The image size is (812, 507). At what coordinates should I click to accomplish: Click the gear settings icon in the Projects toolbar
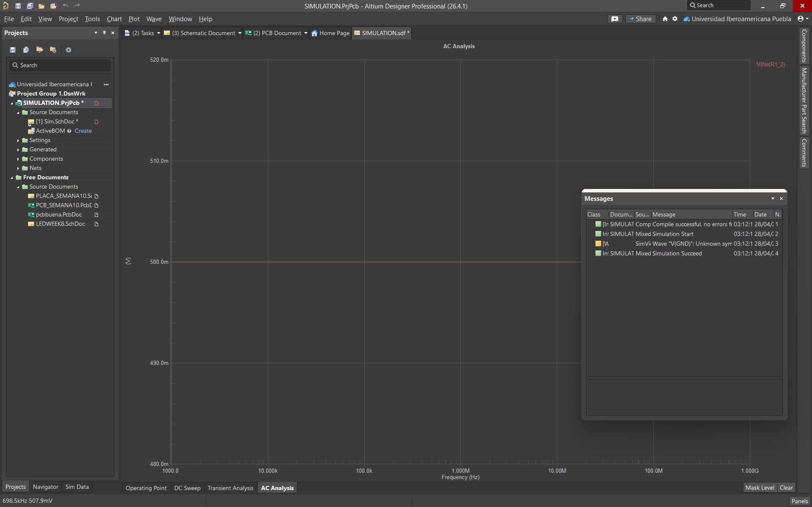tap(68, 50)
